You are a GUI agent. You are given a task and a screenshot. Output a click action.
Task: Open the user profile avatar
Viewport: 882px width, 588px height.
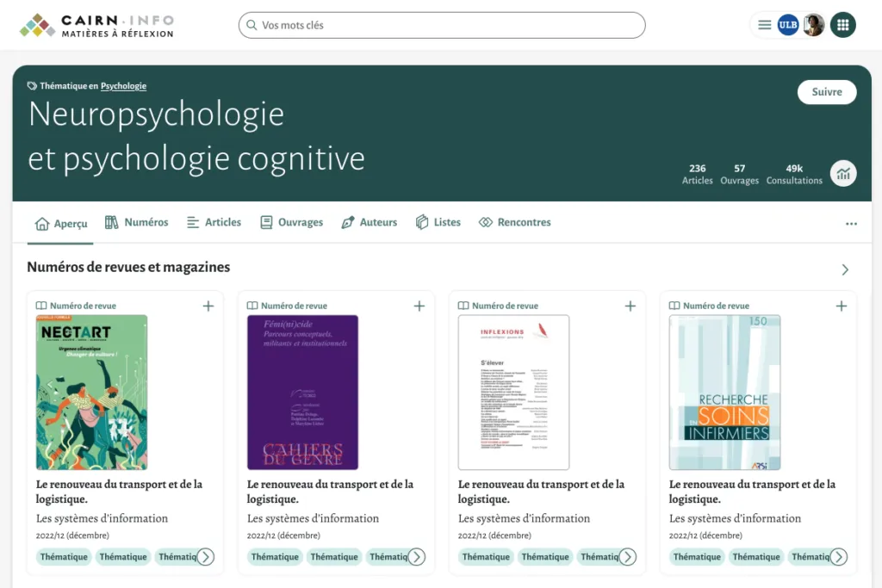pyautogui.click(x=814, y=25)
